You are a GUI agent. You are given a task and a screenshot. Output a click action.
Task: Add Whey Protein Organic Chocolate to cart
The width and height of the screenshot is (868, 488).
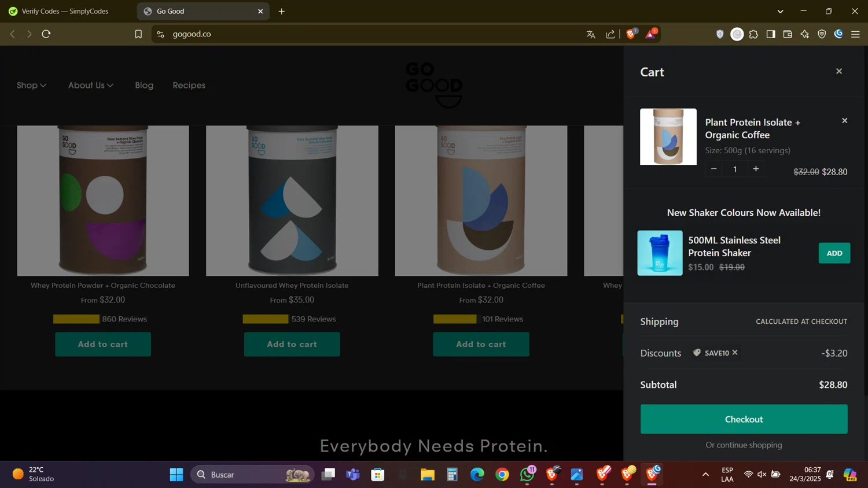click(103, 344)
